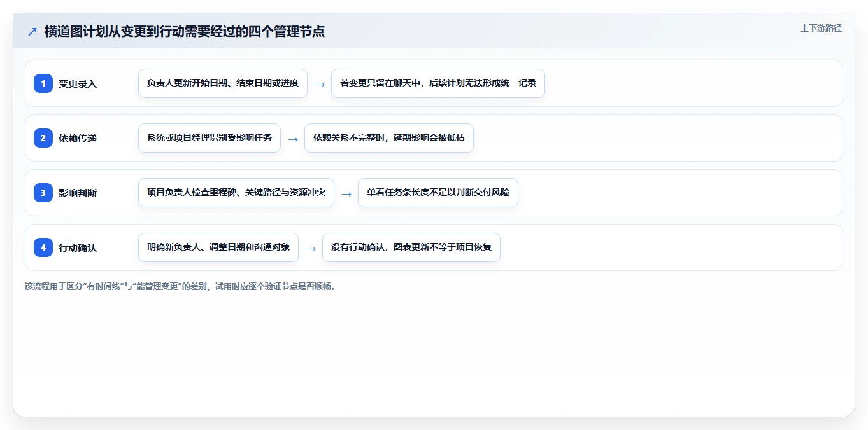Click the arrow in the 变更录入 row
Image resolution: width=868 pixels, height=430 pixels.
(320, 84)
